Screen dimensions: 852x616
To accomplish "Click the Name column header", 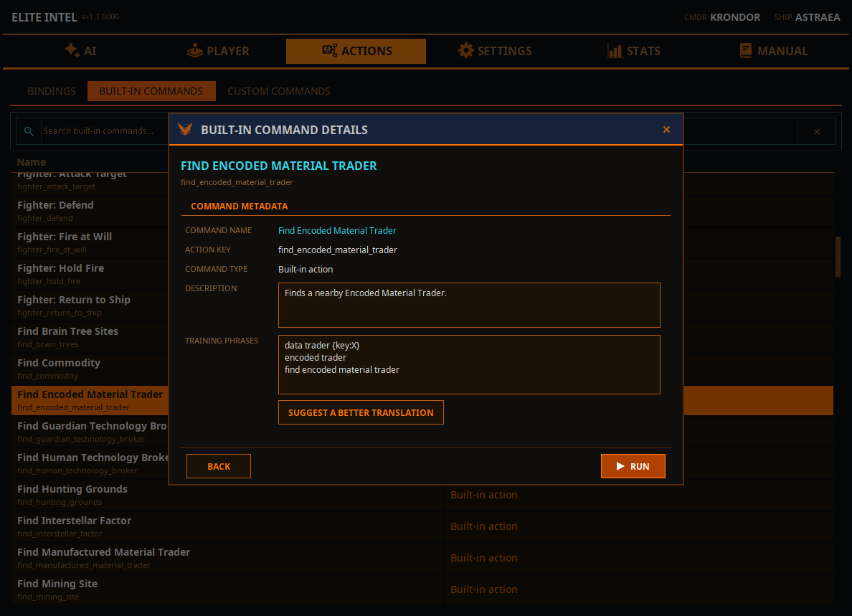I will pos(31,162).
